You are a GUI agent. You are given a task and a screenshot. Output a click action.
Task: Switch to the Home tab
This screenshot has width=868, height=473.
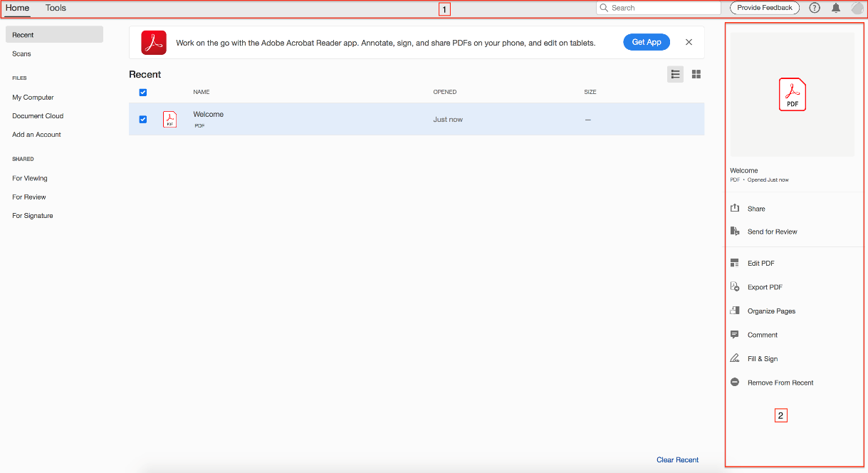18,8
